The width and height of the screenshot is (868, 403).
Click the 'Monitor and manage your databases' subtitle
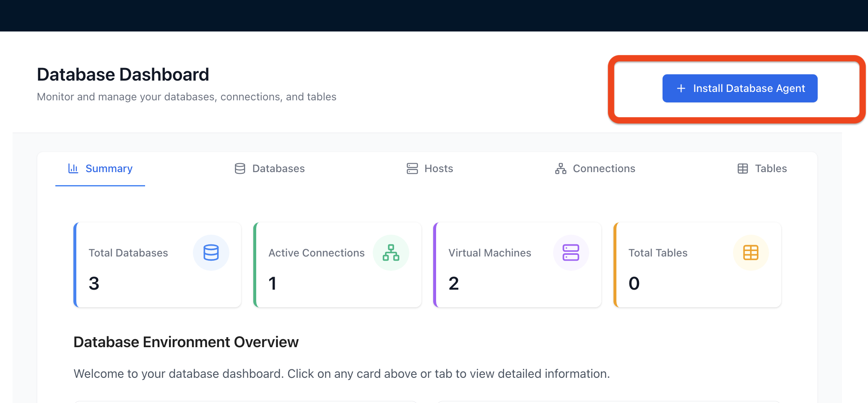pyautogui.click(x=187, y=97)
